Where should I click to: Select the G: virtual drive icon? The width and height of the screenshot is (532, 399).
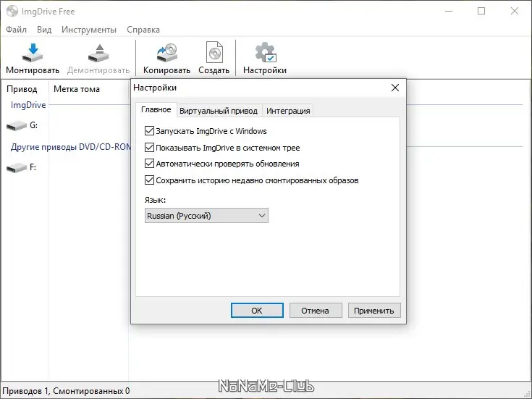16,126
